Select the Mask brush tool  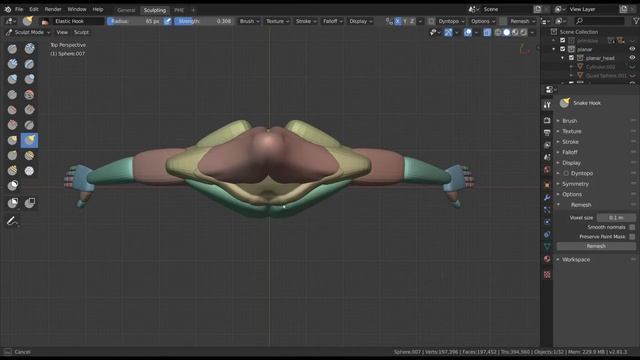point(12,186)
